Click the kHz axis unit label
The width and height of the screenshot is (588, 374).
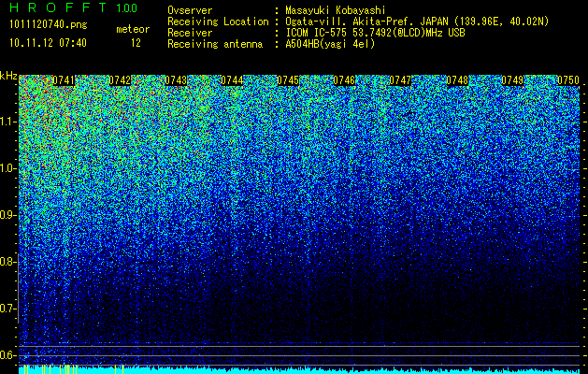(8, 76)
